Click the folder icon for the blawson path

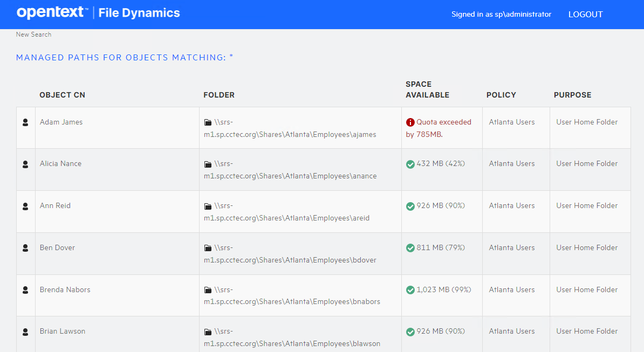(208, 332)
